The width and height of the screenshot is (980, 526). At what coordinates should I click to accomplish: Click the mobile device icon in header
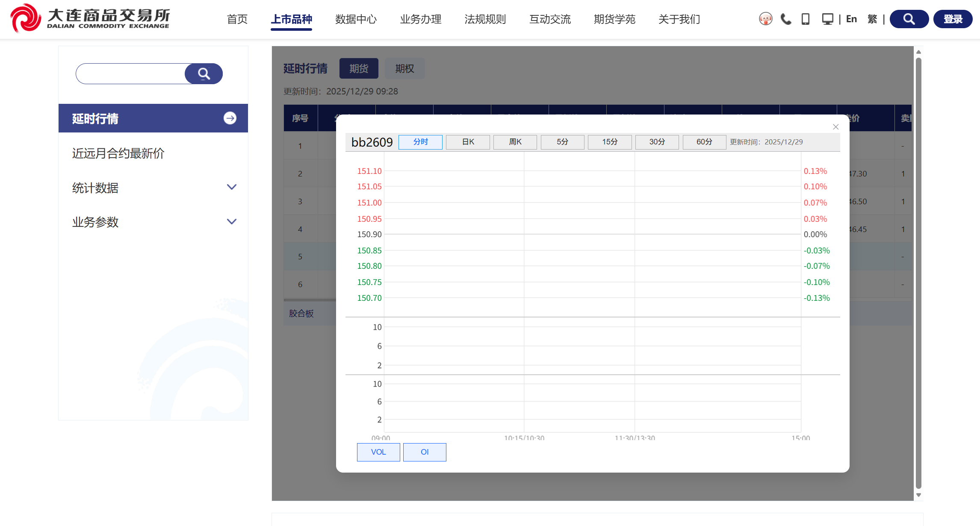click(806, 19)
